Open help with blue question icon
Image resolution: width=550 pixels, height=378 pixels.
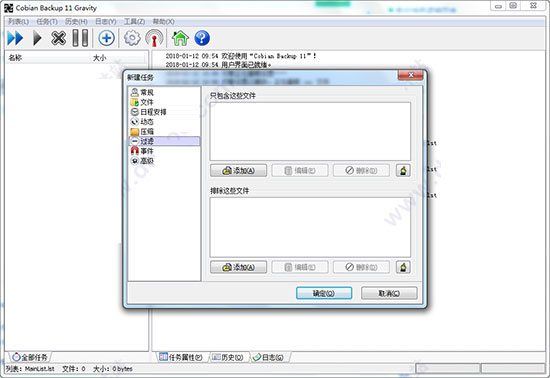pyautogui.click(x=202, y=38)
